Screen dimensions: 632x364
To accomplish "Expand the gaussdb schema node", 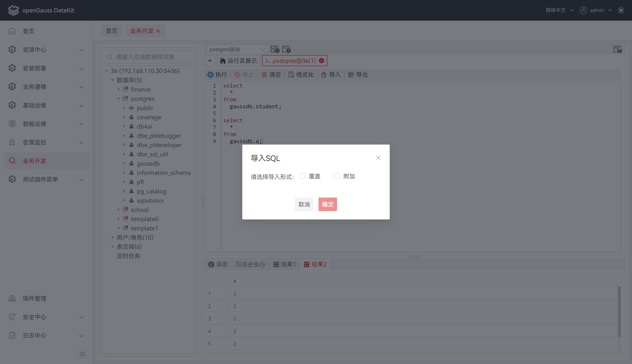I will (x=124, y=163).
